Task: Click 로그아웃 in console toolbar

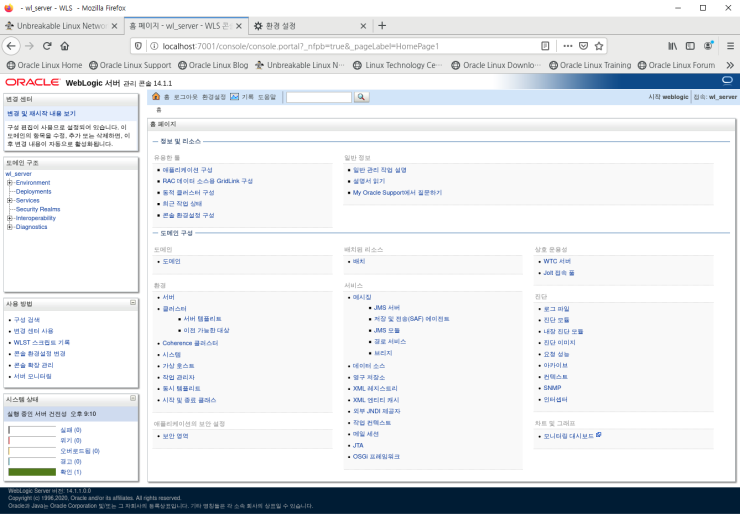Action: [x=185, y=97]
